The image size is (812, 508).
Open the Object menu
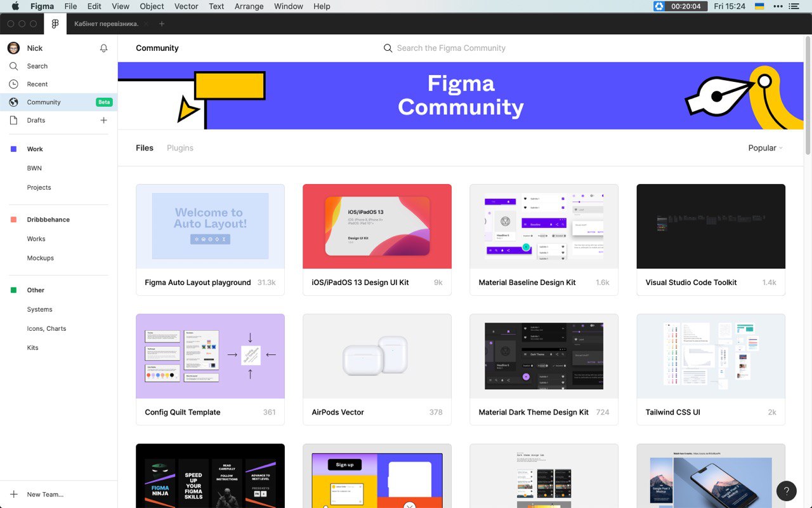[x=152, y=6]
